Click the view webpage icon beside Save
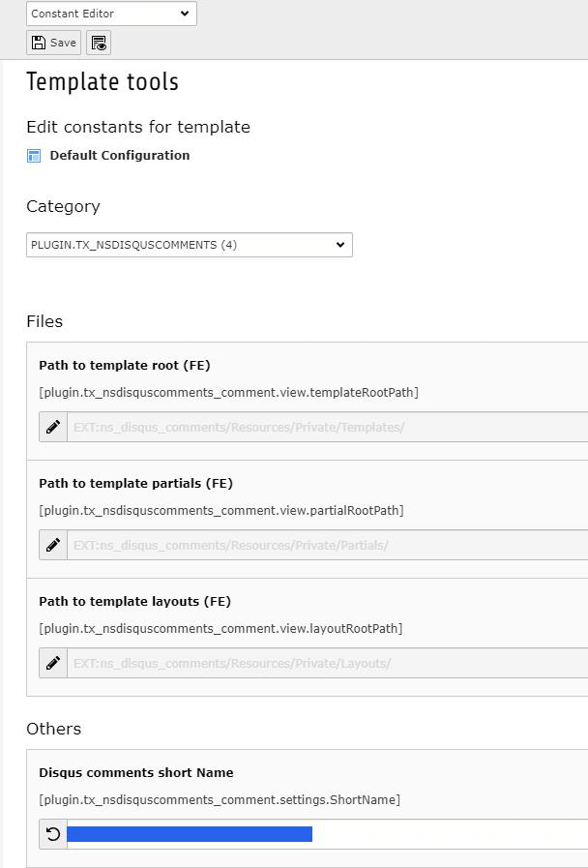This screenshot has height=868, width=588. [x=99, y=43]
